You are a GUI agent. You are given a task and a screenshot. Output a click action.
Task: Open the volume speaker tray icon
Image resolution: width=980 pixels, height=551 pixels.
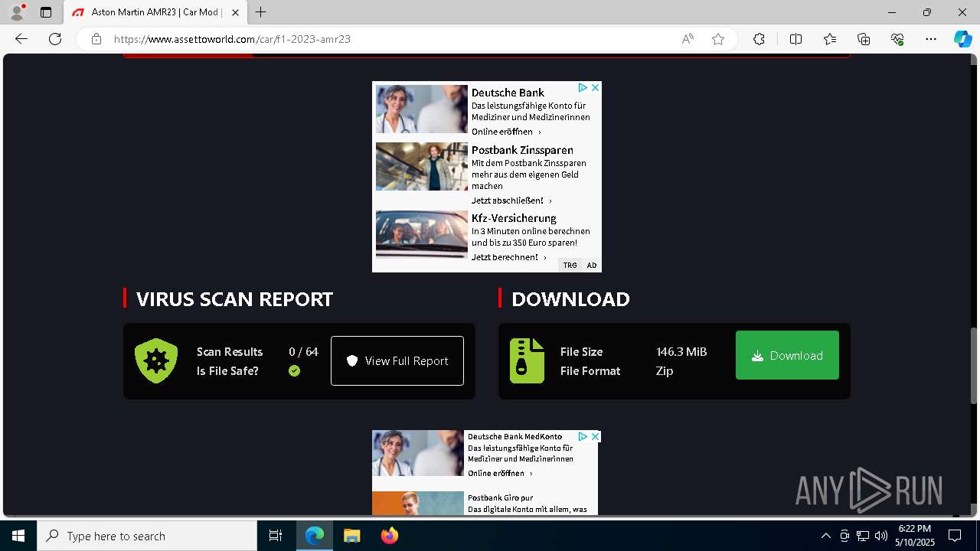click(881, 536)
